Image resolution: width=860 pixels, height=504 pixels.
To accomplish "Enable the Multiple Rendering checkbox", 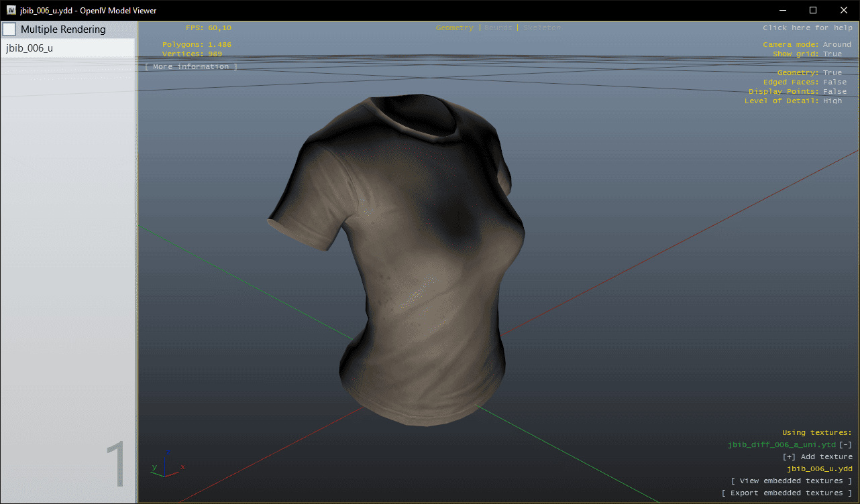I will pyautogui.click(x=9, y=29).
